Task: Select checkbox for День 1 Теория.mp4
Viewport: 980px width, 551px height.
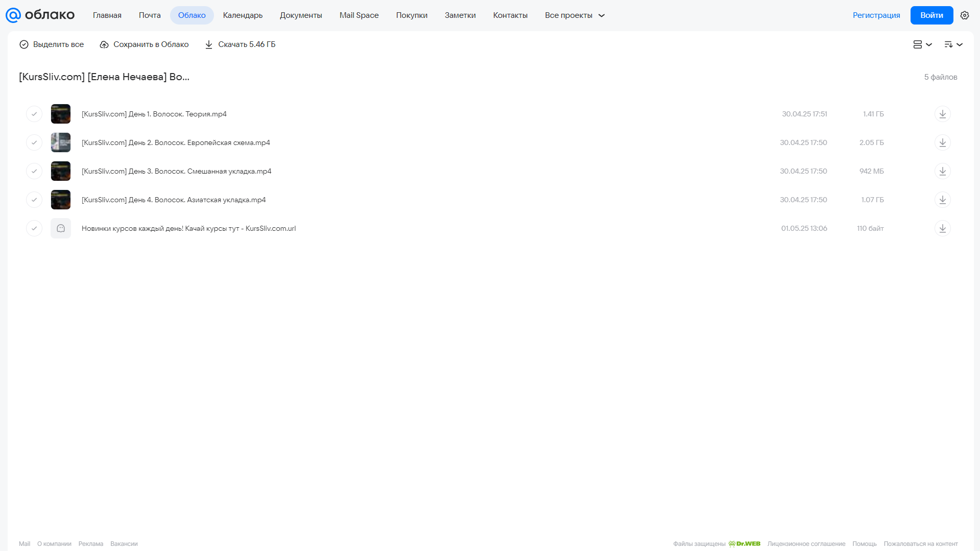Action: [x=34, y=114]
